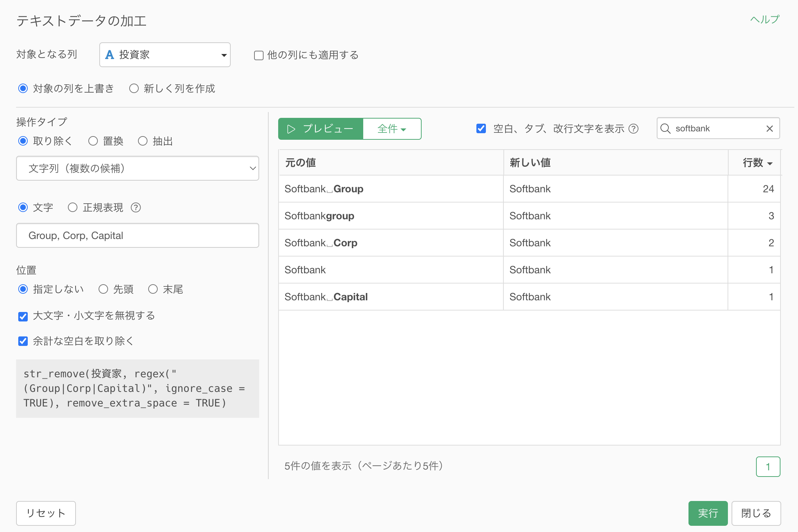
Task: Choose 置換 operation type
Action: tap(93, 141)
